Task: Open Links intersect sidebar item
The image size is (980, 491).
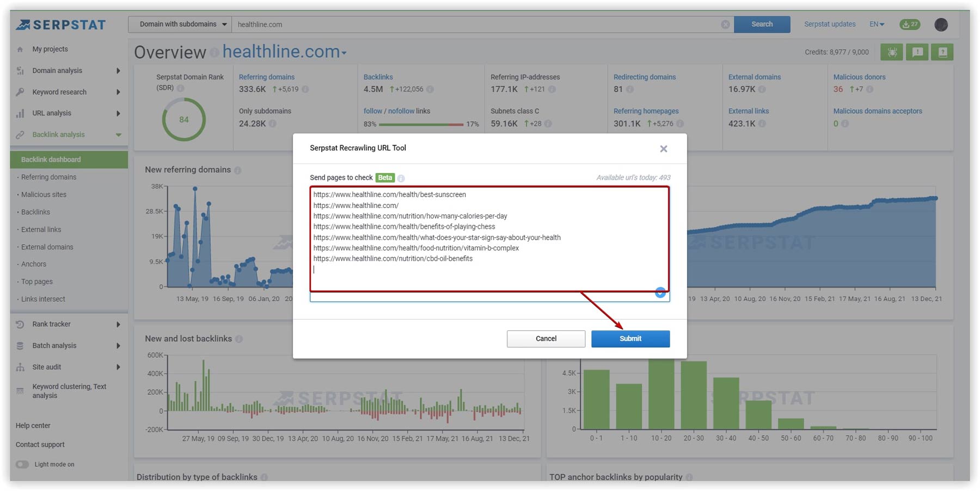Action: click(x=43, y=299)
